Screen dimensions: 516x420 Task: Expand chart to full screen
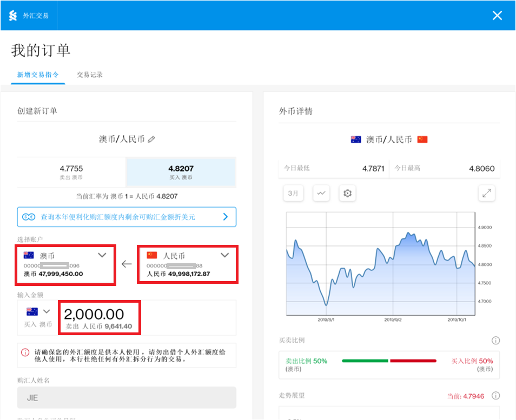pos(487,193)
